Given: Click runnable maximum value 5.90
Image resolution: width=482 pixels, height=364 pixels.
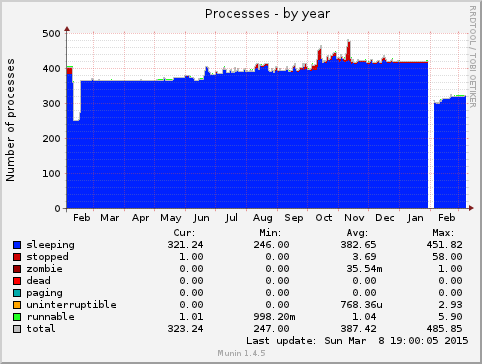Looking at the screenshot, I should coord(451,317).
